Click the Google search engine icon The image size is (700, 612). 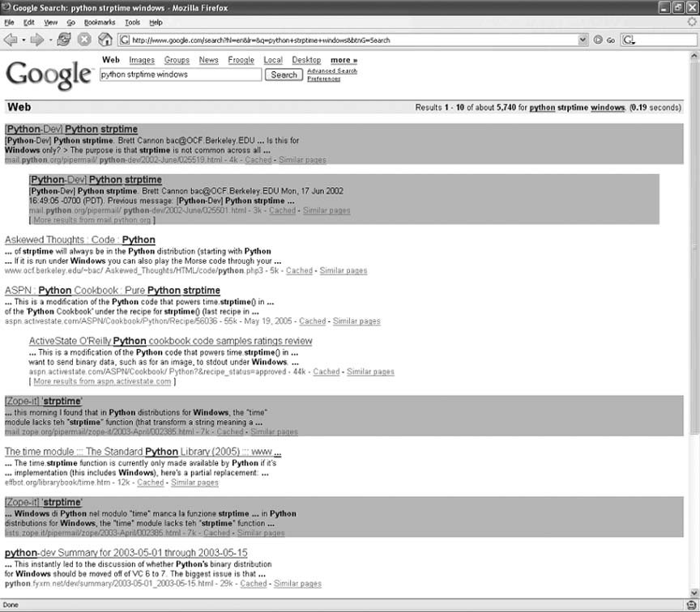pos(630,39)
